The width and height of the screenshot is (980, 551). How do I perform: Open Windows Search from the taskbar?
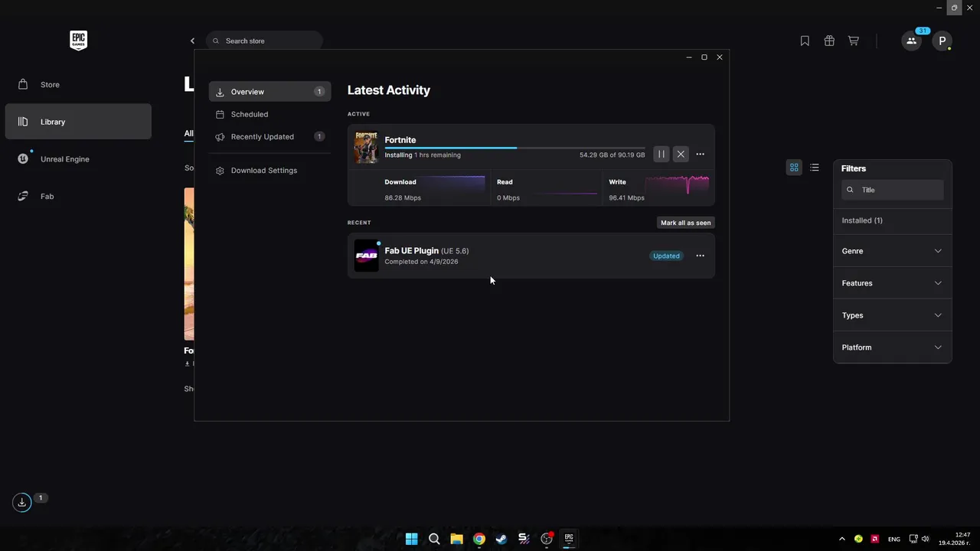pos(434,539)
